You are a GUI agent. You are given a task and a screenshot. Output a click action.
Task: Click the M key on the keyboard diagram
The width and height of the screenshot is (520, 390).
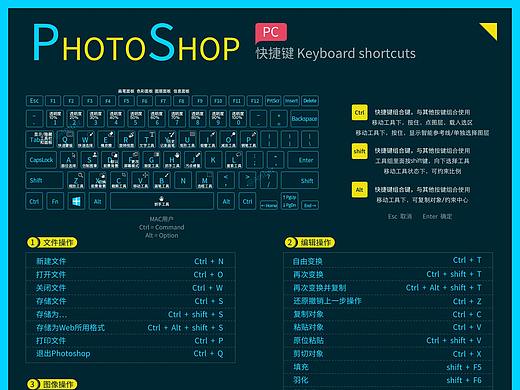204,180
